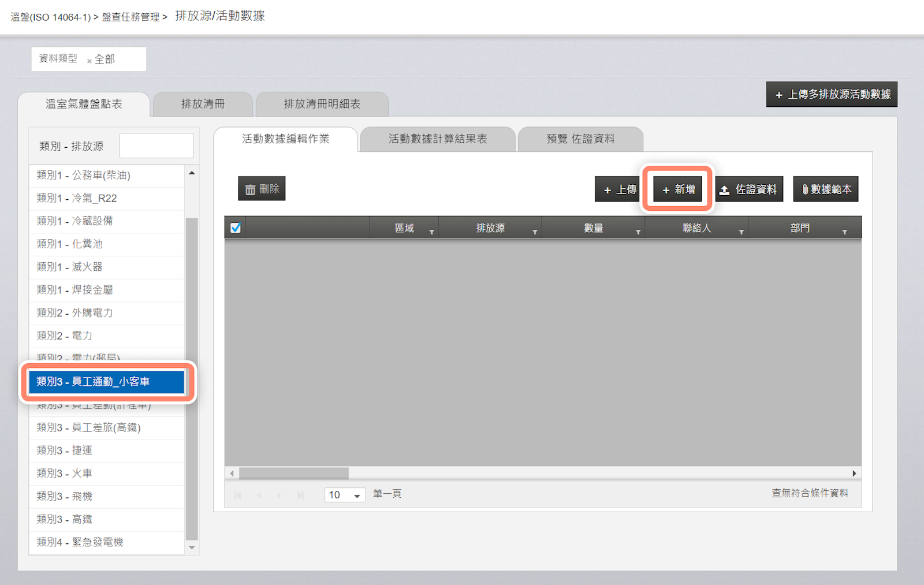This screenshot has width=924, height=585.
Task: Click the 排放源 column header
Action: [x=490, y=228]
